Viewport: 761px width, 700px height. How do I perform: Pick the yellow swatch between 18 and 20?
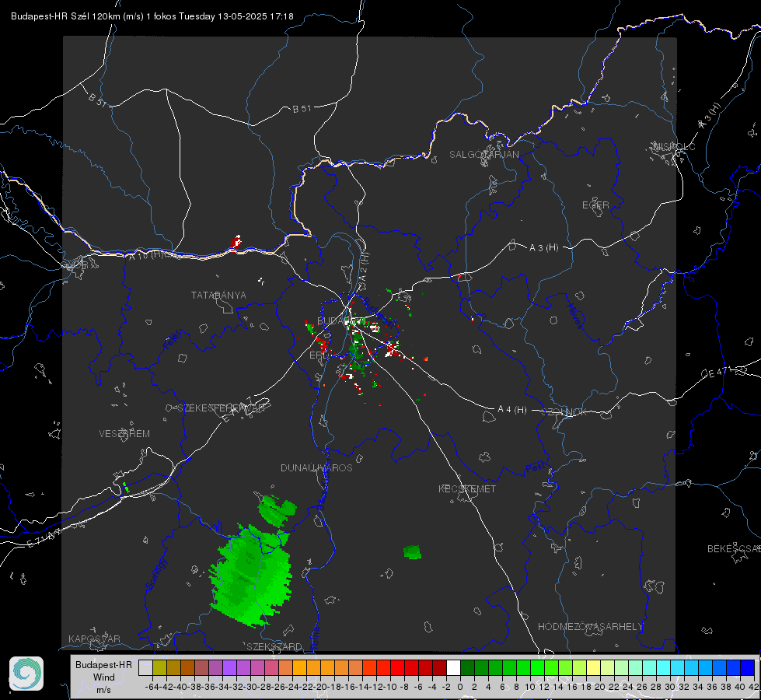594,667
